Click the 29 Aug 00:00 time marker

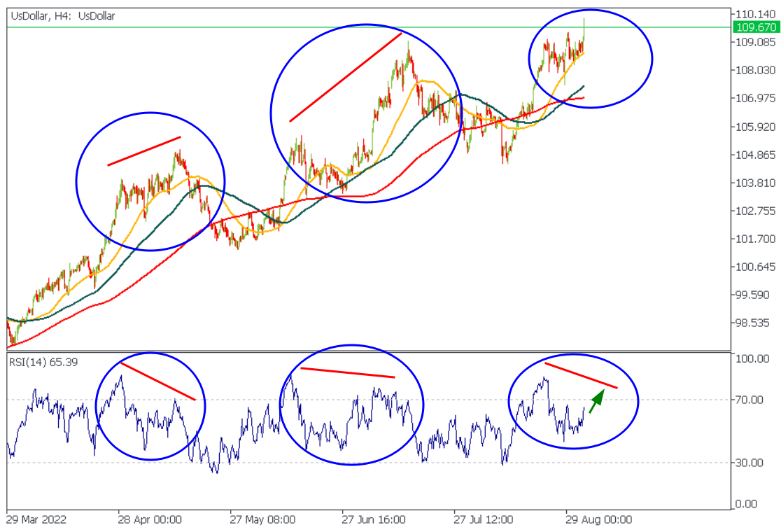(598, 519)
